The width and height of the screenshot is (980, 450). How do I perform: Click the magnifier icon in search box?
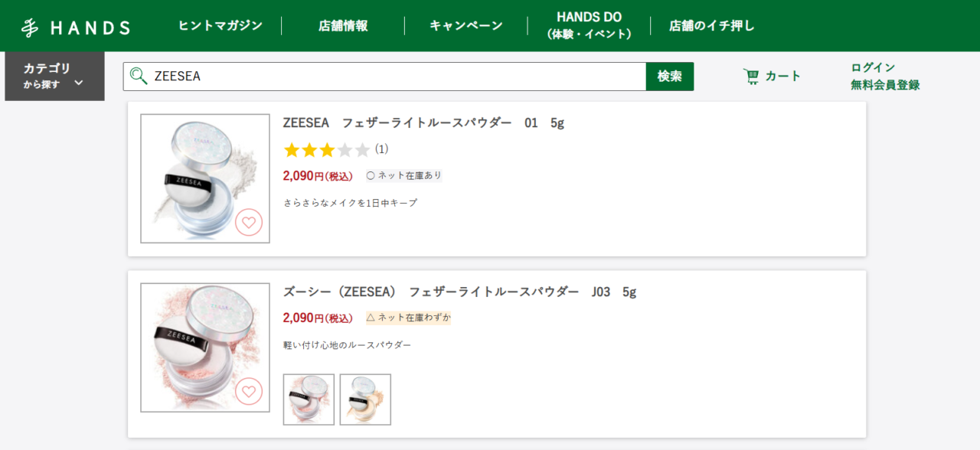coord(139,76)
